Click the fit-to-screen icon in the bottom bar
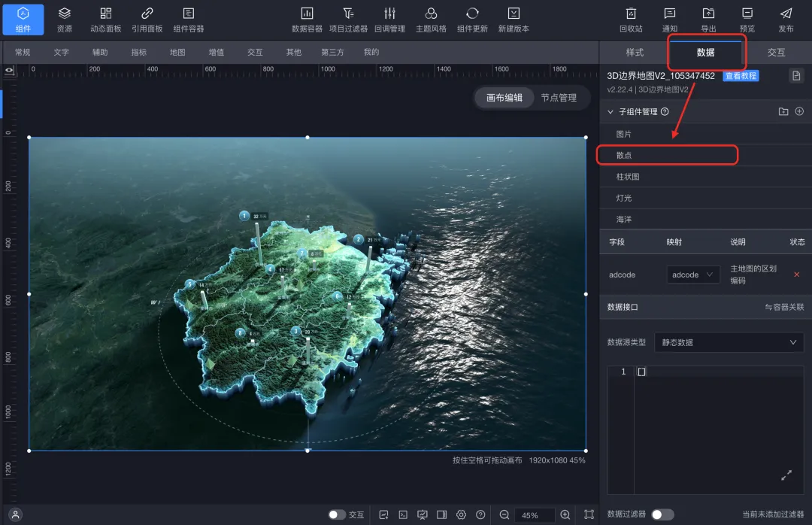Viewport: 812px width, 525px height. pyautogui.click(x=589, y=515)
